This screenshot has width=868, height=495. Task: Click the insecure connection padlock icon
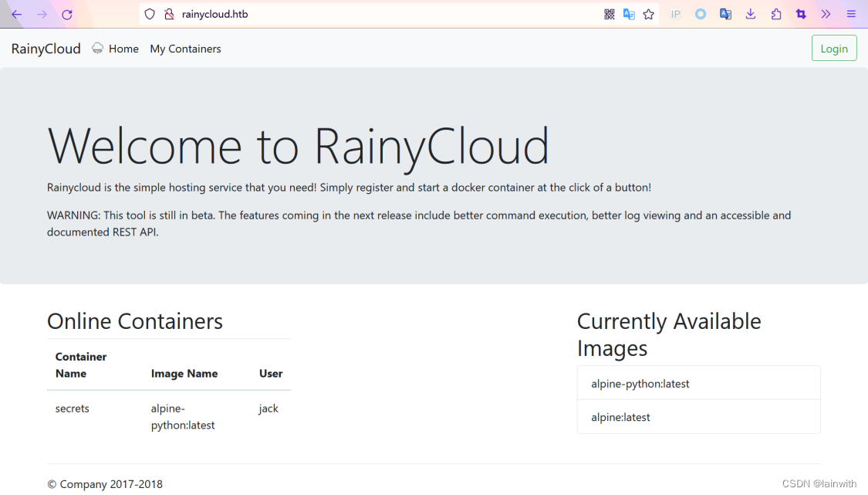(x=170, y=15)
